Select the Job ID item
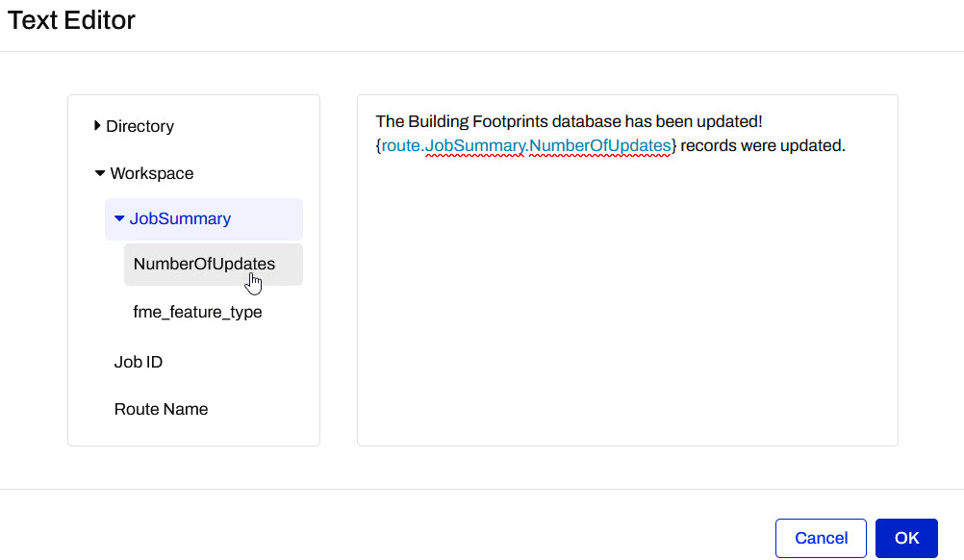 tap(138, 362)
